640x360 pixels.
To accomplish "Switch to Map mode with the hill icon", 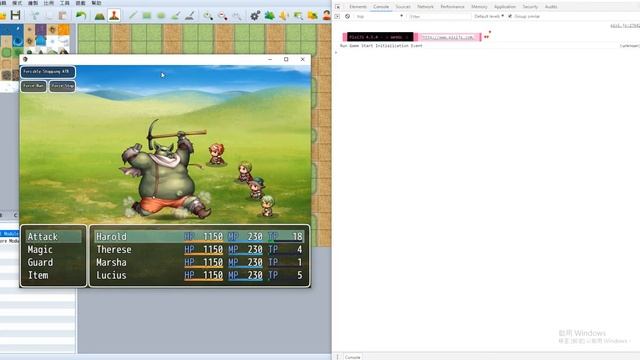I will tap(100, 16).
